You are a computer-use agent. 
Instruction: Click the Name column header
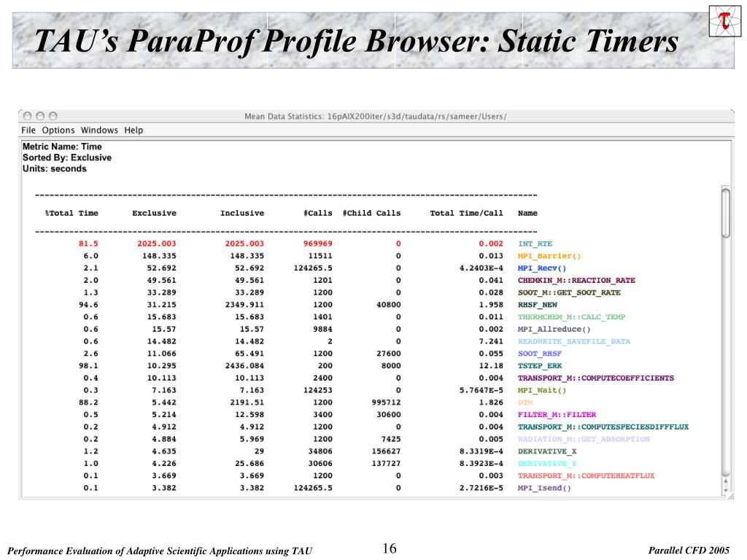click(527, 214)
